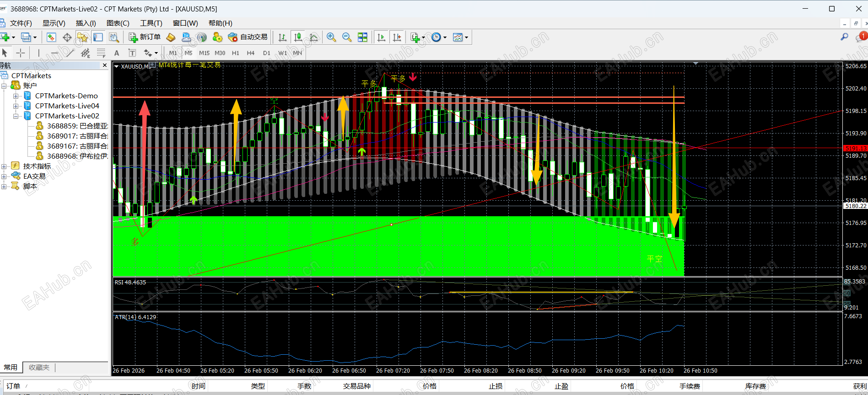Image resolution: width=868 pixels, height=395 pixels.
Task: Draw a vertical line
Action: pyautogui.click(x=39, y=53)
